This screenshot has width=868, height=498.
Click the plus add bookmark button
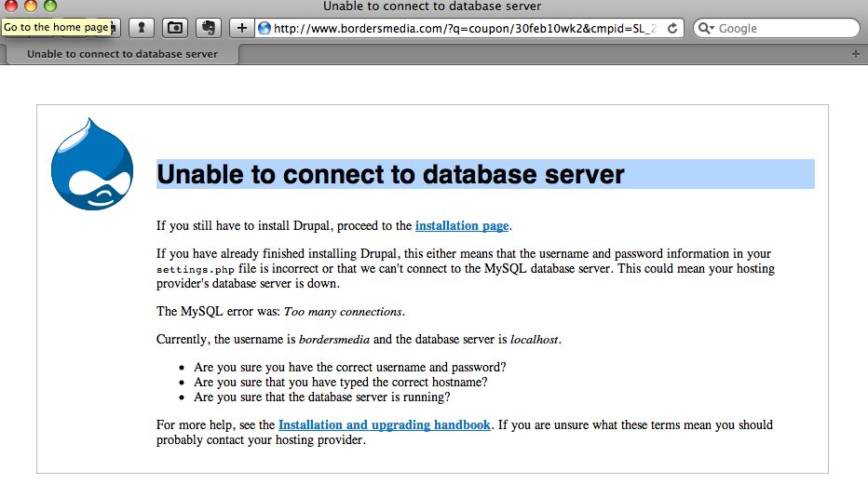(242, 28)
